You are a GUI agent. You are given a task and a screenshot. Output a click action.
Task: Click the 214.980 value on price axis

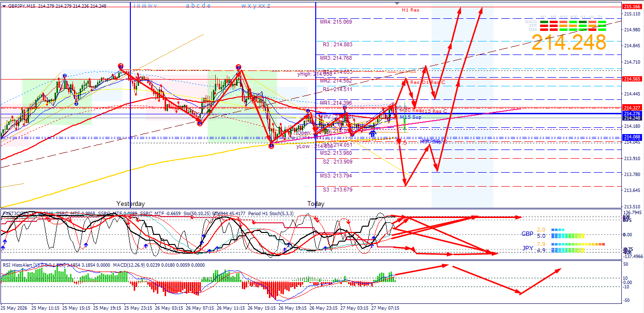pyautogui.click(x=632, y=30)
